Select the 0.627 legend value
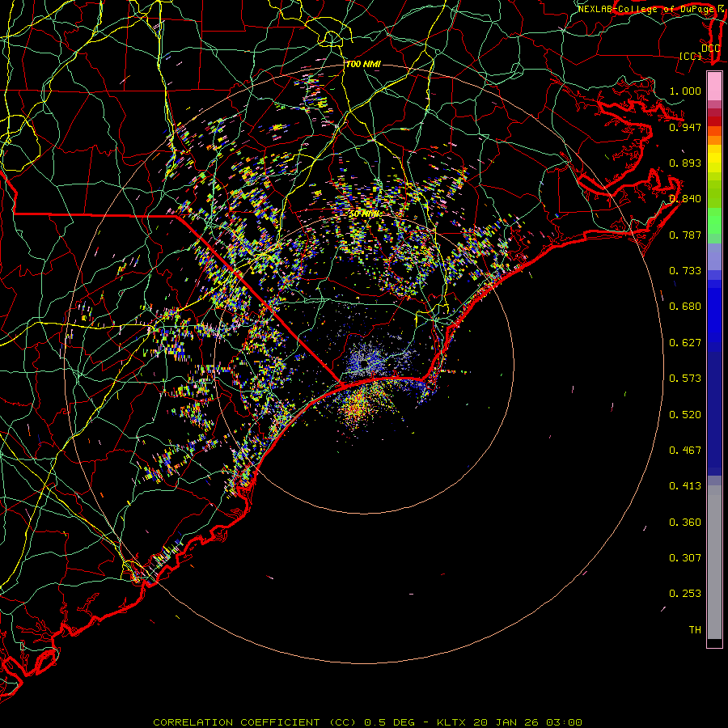Image resolution: width=728 pixels, height=728 pixels. click(x=685, y=342)
